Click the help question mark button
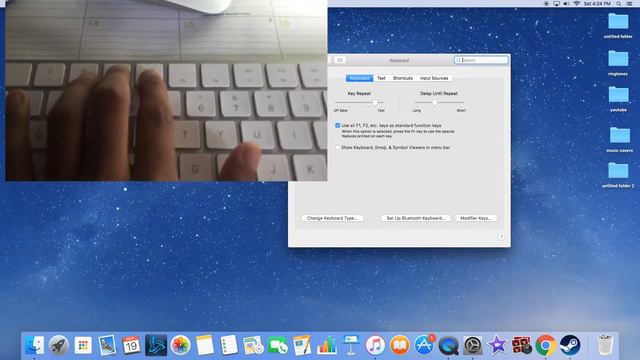 click(501, 237)
